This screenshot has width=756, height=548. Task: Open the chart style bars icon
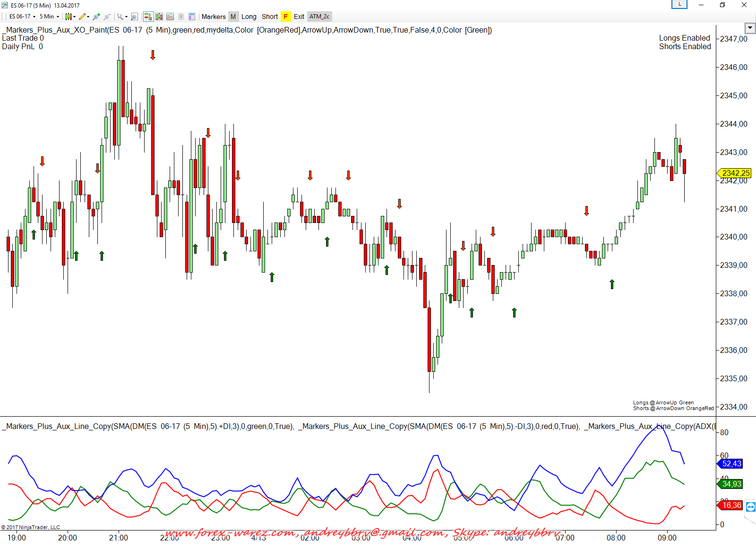tap(69, 17)
